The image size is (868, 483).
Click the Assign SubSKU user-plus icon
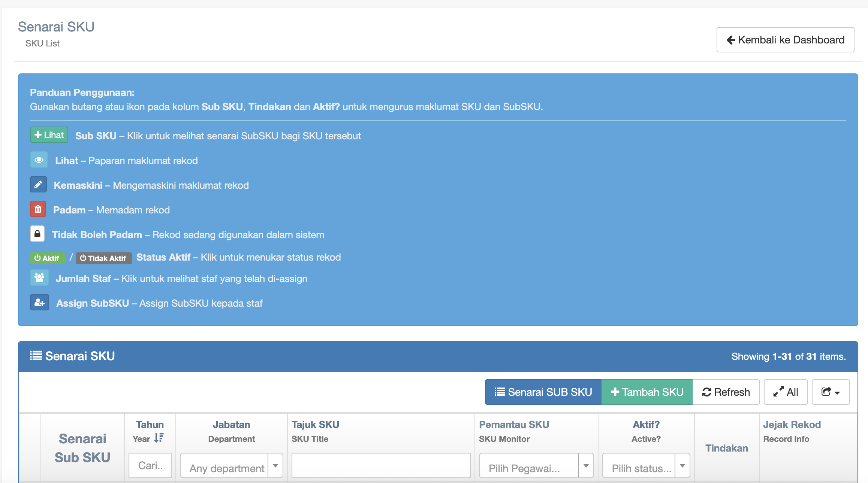click(39, 303)
